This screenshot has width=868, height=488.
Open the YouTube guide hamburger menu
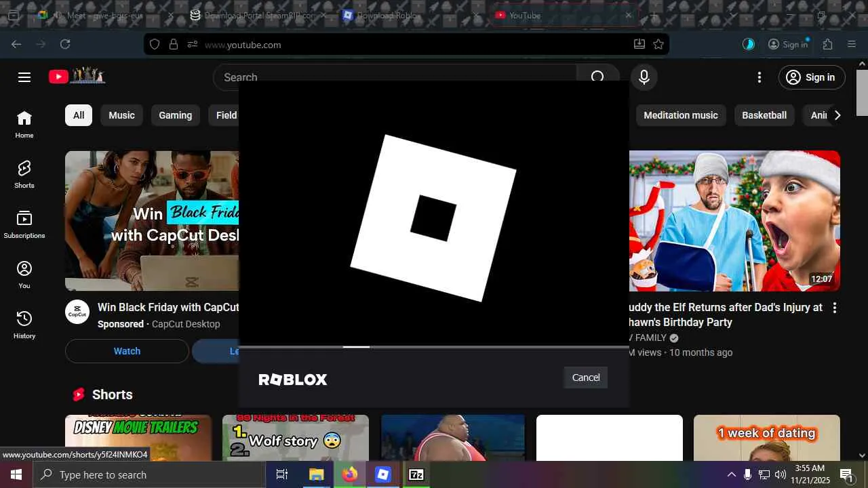(24, 77)
